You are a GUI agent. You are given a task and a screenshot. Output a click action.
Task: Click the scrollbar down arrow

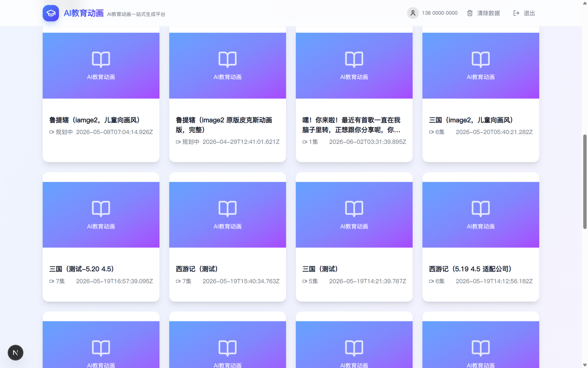click(x=585, y=365)
